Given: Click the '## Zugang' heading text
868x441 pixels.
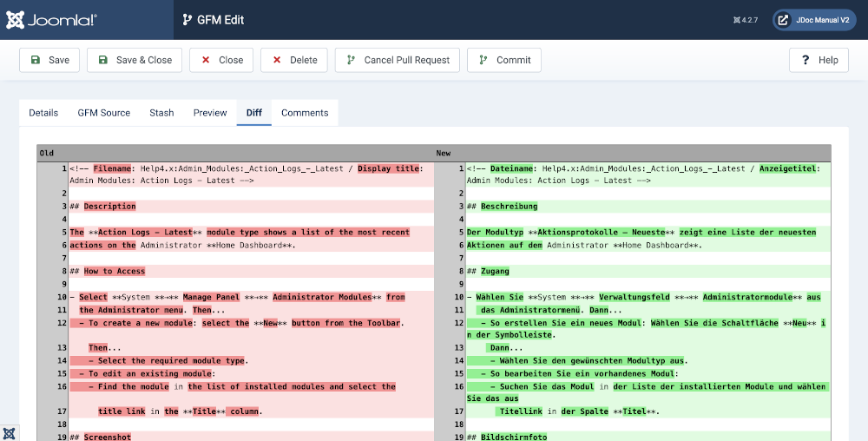Looking at the screenshot, I should click(488, 271).
